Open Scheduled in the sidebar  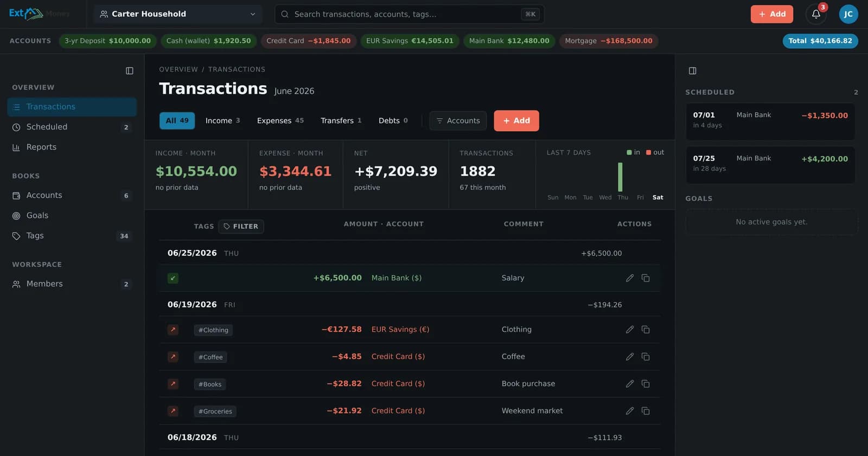point(72,127)
